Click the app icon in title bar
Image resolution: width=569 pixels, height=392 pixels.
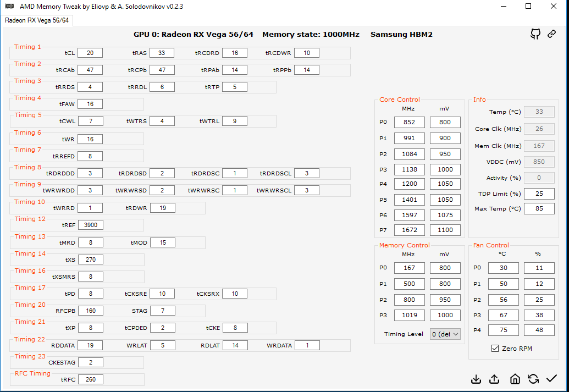pyautogui.click(x=9, y=6)
